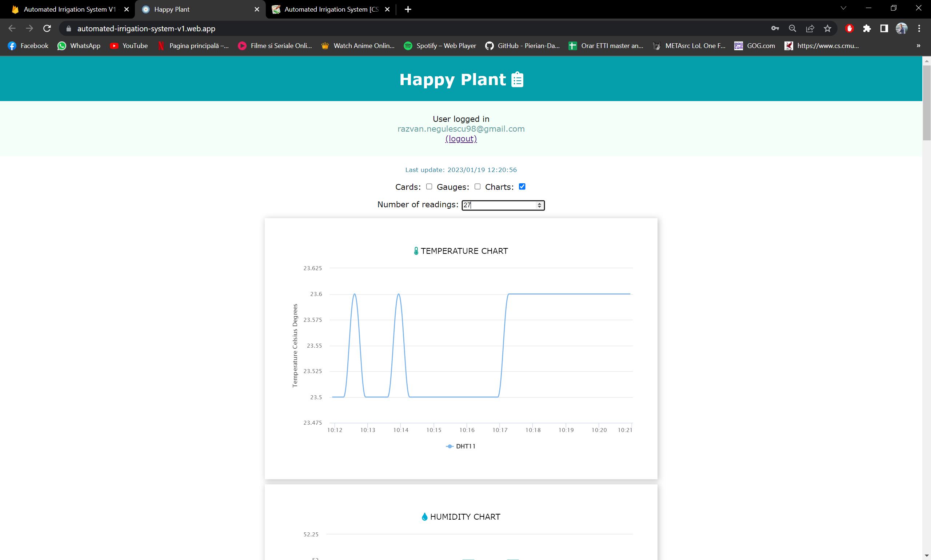Close the Happy Plant tab
931x560 pixels.
pos(257,9)
